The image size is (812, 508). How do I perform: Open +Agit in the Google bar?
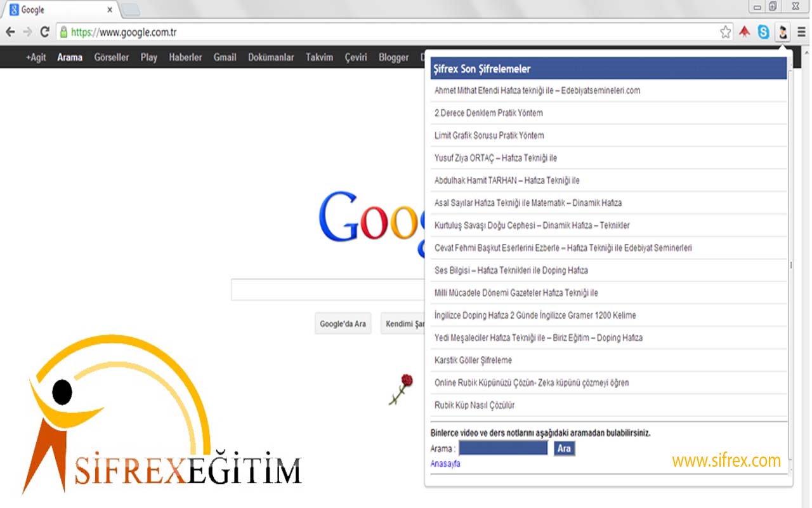click(36, 57)
